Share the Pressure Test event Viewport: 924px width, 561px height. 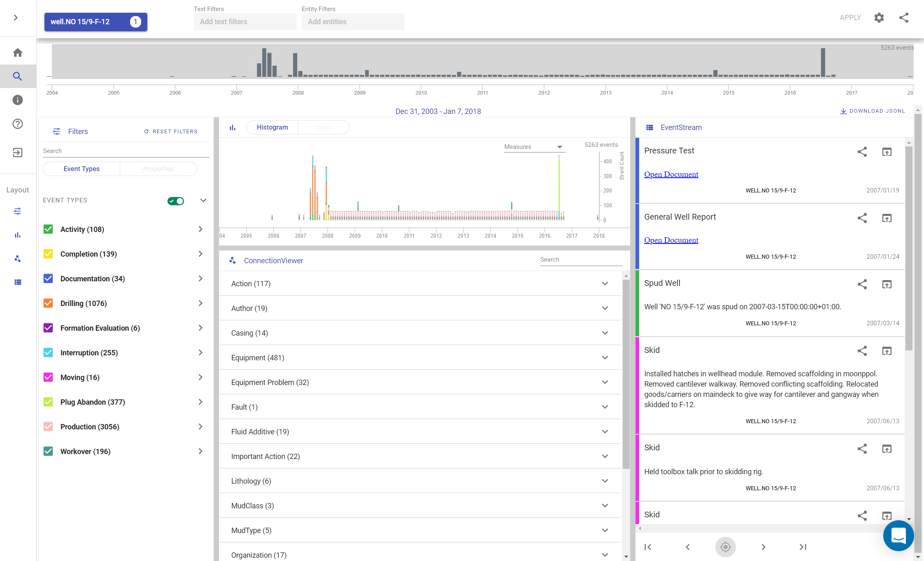tap(862, 152)
